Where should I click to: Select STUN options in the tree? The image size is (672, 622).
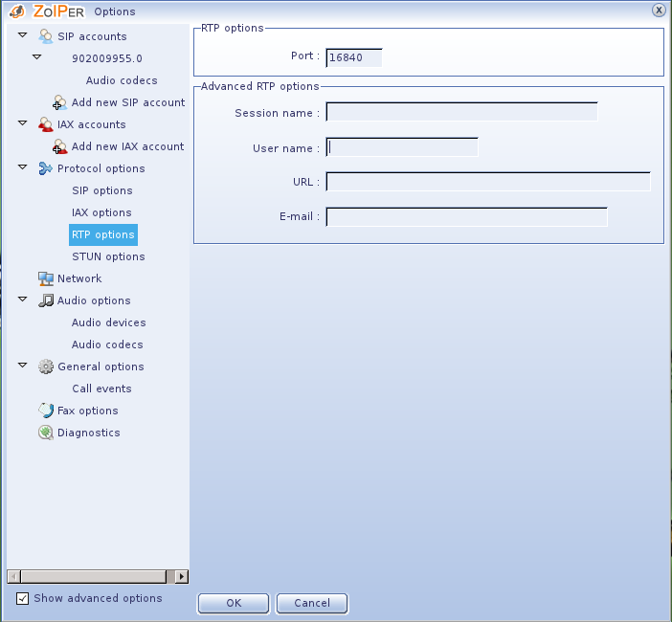tap(108, 256)
